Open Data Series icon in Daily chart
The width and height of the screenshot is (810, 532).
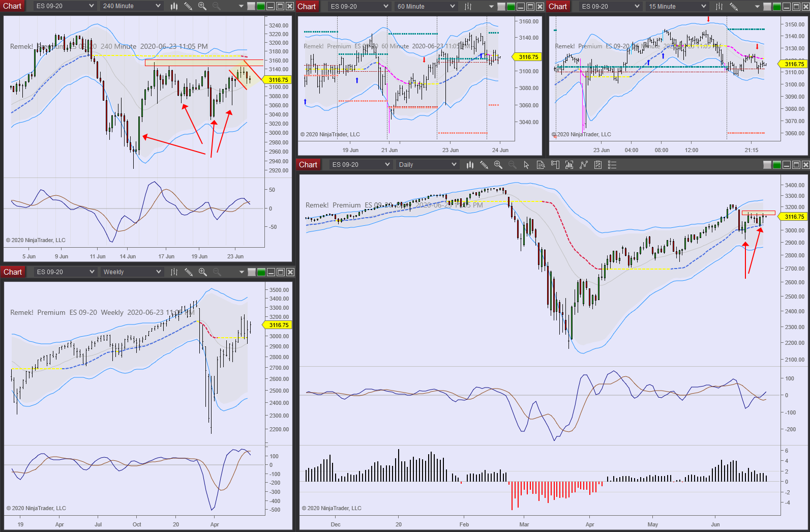click(569, 165)
